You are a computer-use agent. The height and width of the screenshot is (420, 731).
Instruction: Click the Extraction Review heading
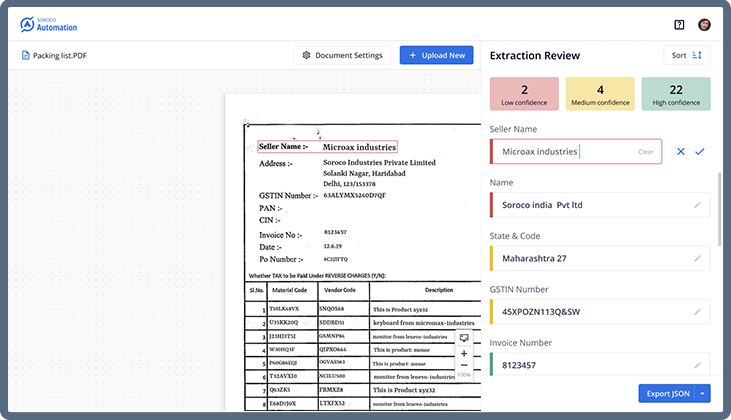pyautogui.click(x=535, y=55)
